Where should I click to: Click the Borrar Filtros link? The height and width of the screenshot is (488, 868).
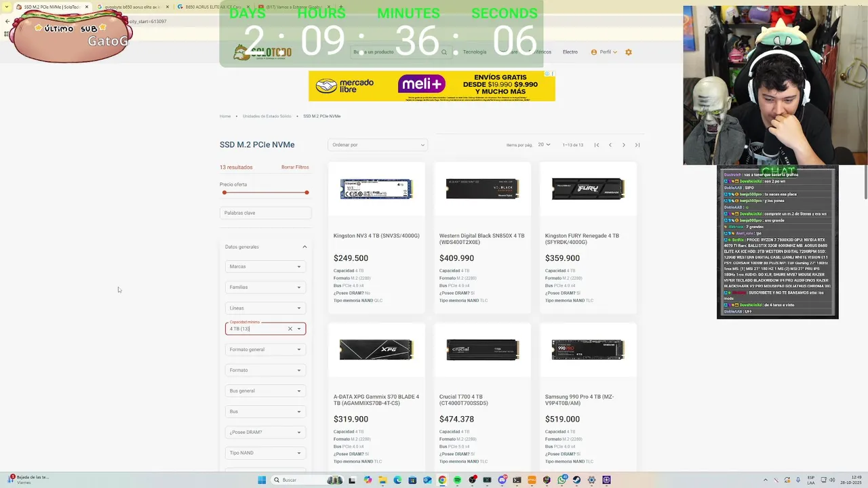295,167
